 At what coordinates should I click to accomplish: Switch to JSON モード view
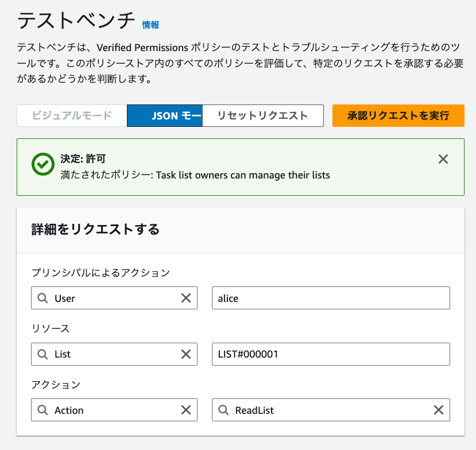point(165,115)
